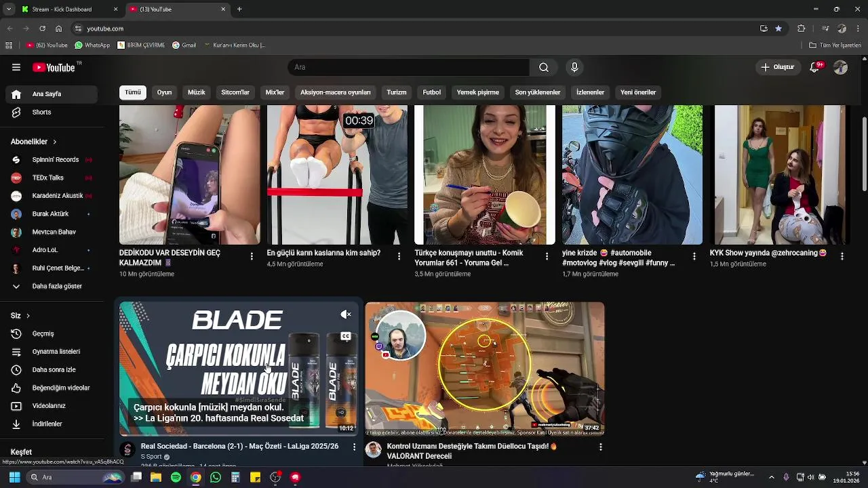Open Real Sociedad - Barcelona video title
868x488 pixels.
239,447
